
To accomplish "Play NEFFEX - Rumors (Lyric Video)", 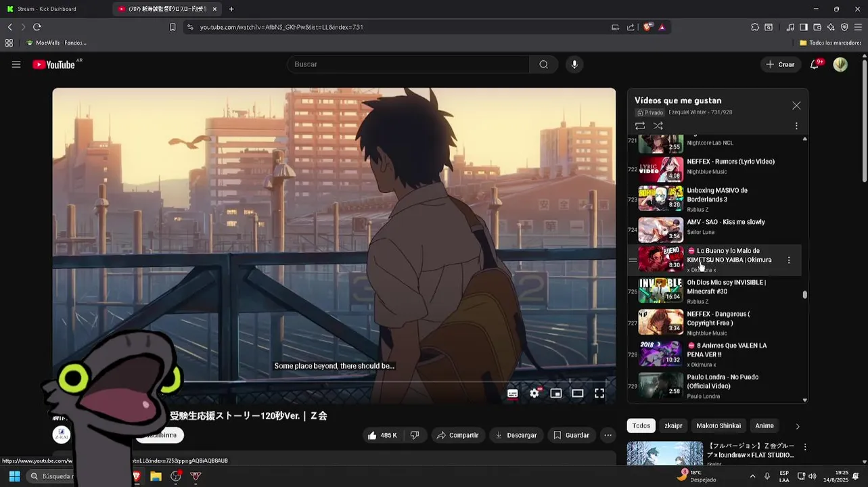I will pos(731,162).
